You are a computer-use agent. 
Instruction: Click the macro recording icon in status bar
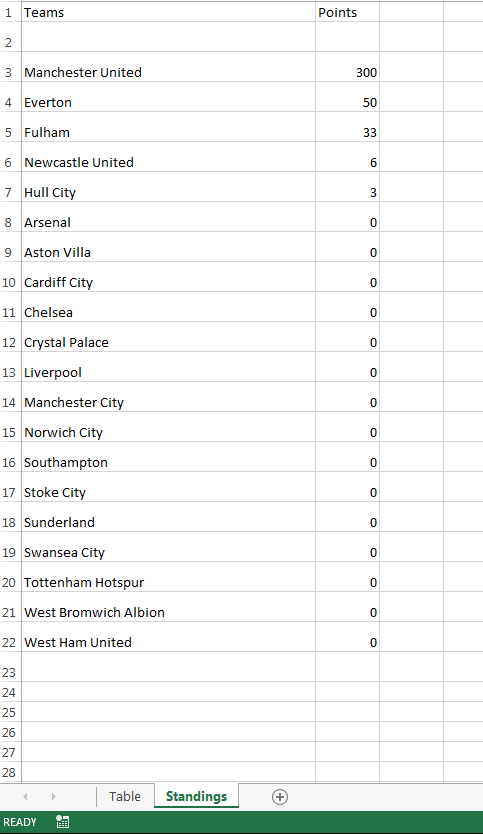tap(63, 822)
